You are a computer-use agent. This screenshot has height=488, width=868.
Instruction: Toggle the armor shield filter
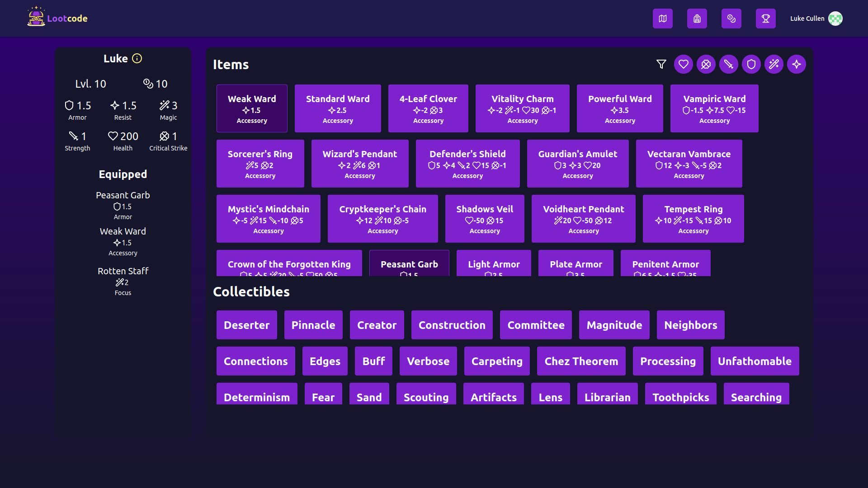751,64
